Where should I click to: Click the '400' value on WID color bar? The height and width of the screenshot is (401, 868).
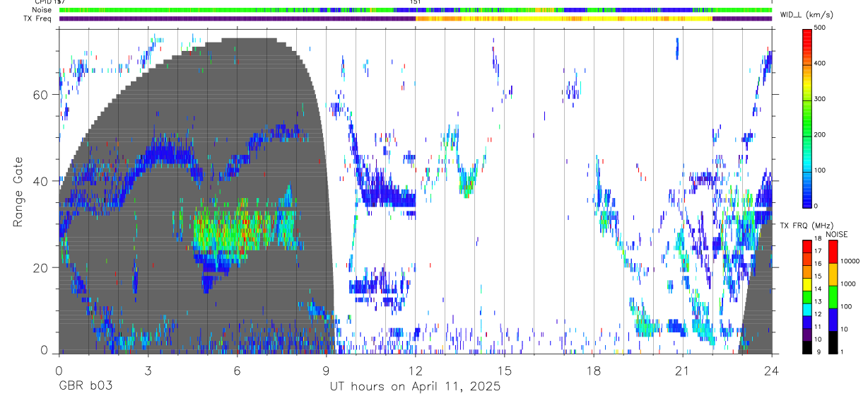tap(820, 64)
